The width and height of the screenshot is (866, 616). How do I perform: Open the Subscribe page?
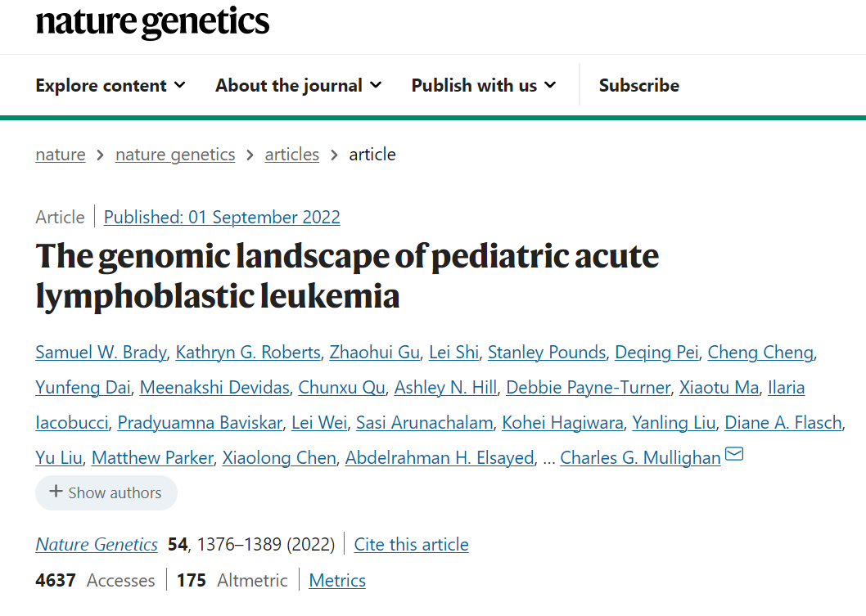pos(639,86)
